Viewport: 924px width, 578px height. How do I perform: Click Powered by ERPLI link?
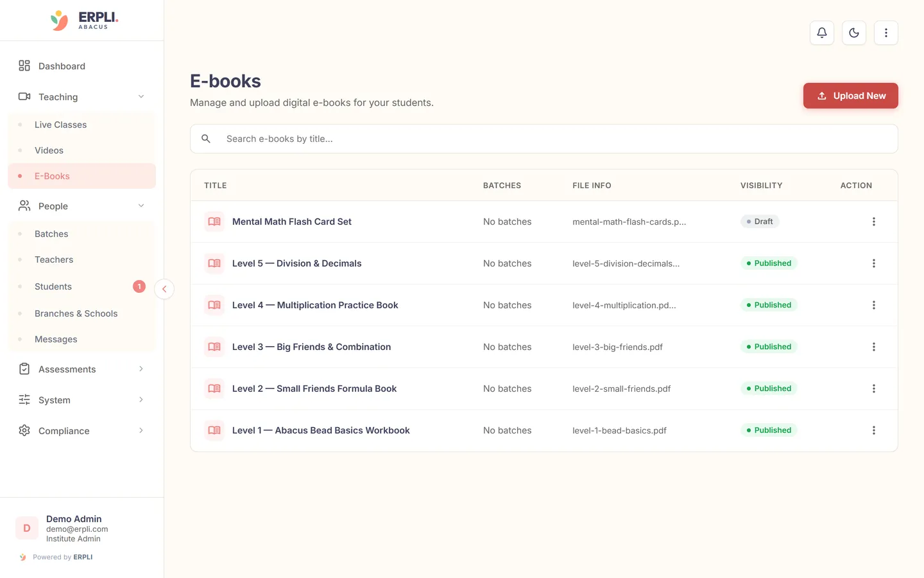(56, 557)
